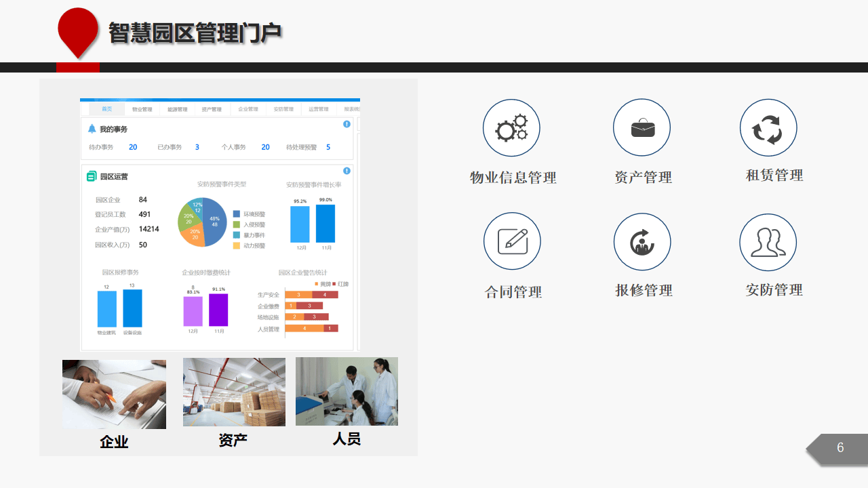This screenshot has height=488, width=868.
Task: Click the 动力预警 legend color swatch
Action: pyautogui.click(x=237, y=245)
